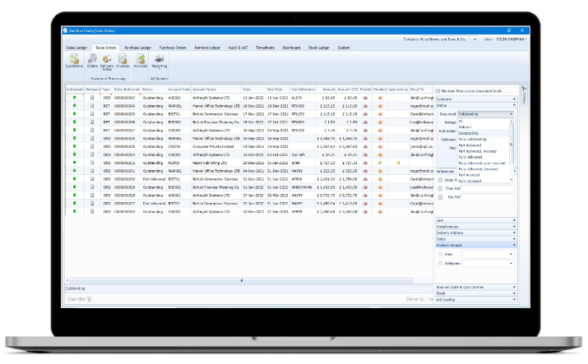
Task: Sort by the Order Reference column header
Action: click(x=126, y=90)
